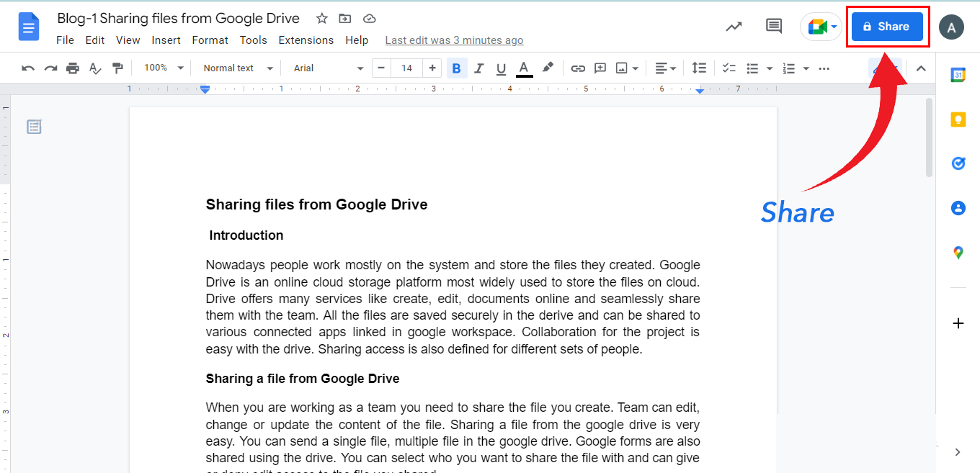Open the highlight color marker
This screenshot has height=473, width=980.
[548, 68]
